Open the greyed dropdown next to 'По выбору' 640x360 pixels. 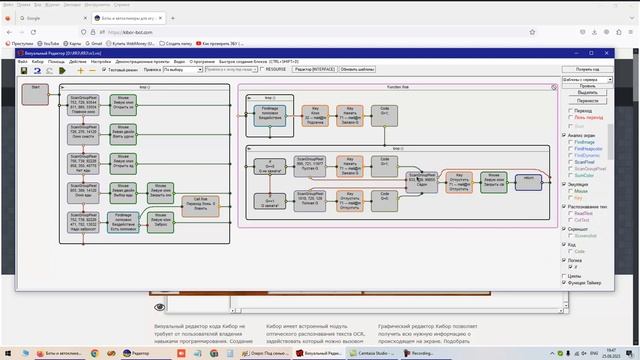tap(231, 70)
